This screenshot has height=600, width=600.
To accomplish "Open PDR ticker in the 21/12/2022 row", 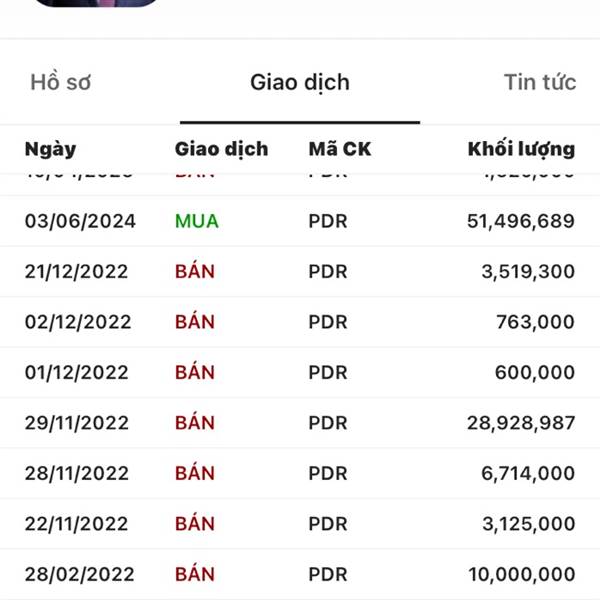I will tap(328, 271).
